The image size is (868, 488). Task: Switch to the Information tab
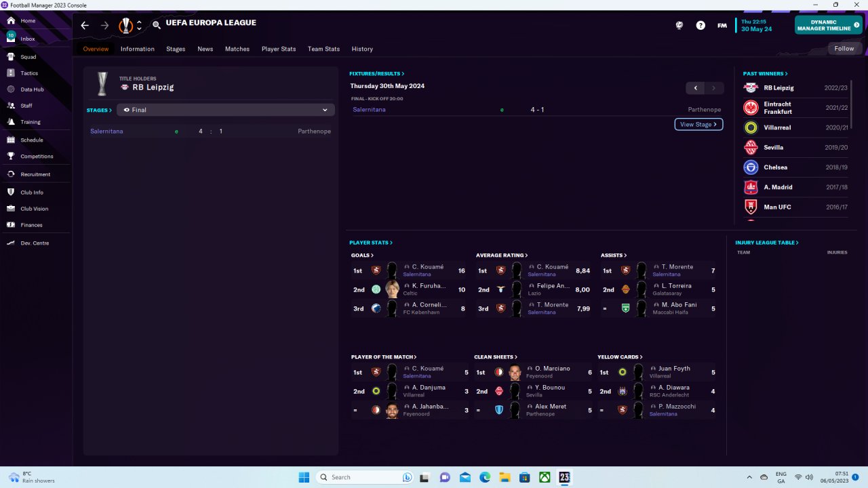point(138,49)
